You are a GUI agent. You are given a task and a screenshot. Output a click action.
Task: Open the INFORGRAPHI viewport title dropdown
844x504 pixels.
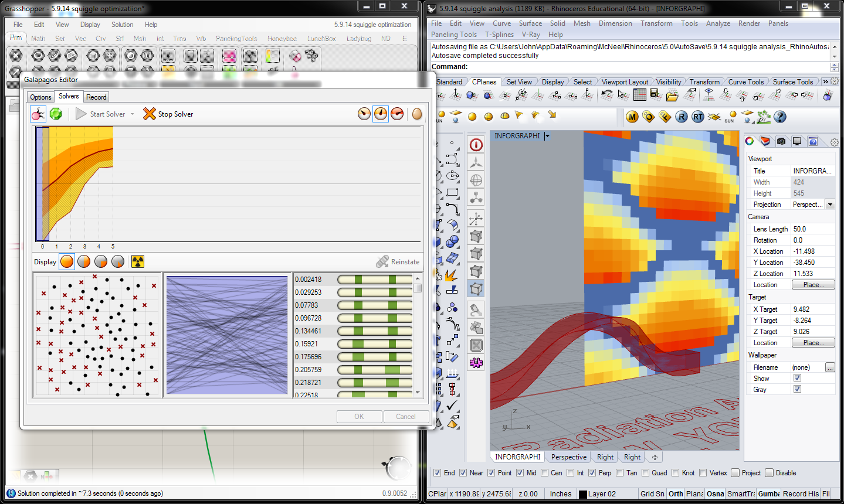(x=547, y=135)
